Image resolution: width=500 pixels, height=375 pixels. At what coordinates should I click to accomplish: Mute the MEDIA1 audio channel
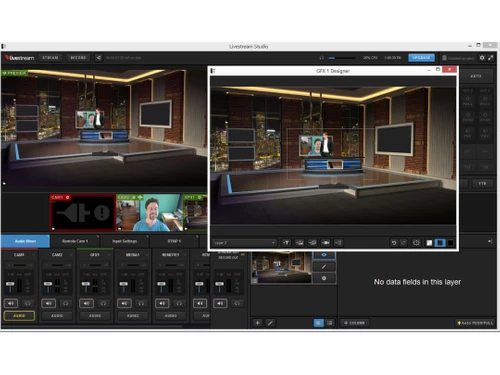tap(124, 303)
